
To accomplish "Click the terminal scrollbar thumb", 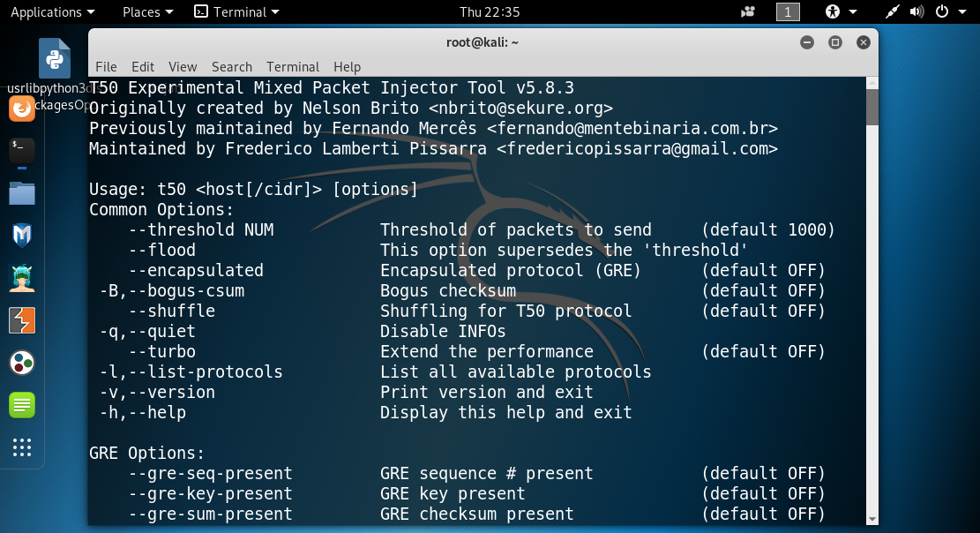I will (872, 107).
